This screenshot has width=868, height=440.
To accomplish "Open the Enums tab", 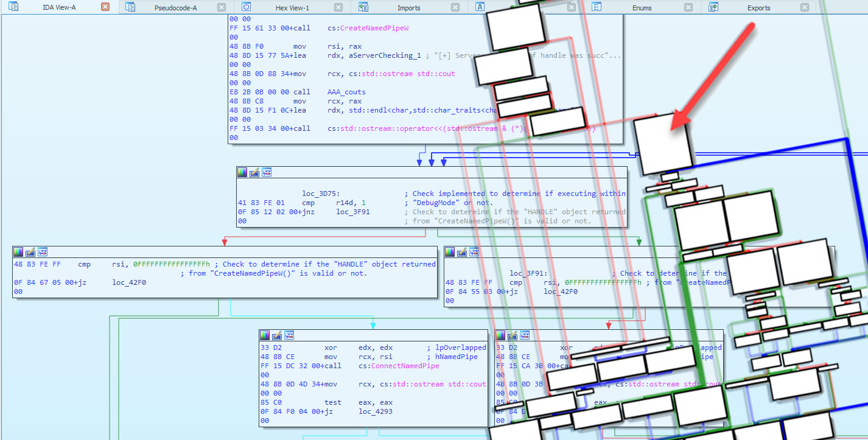I will point(642,8).
